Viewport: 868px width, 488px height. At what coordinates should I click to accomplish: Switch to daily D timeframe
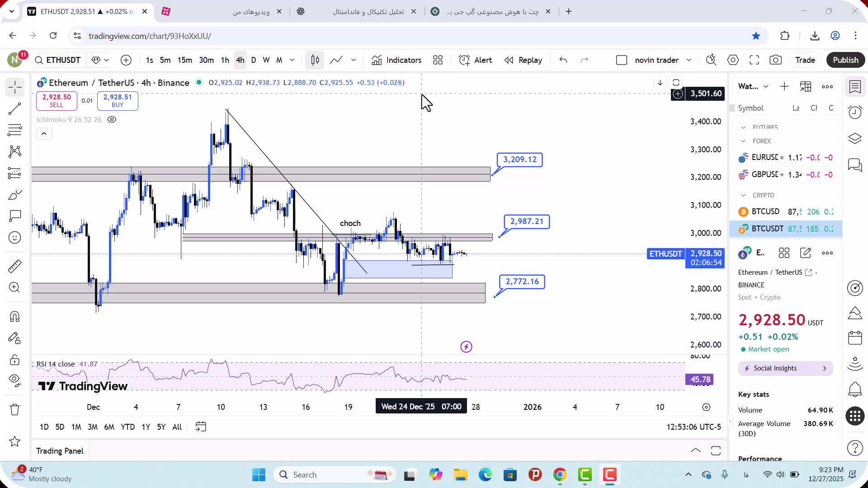click(x=254, y=60)
